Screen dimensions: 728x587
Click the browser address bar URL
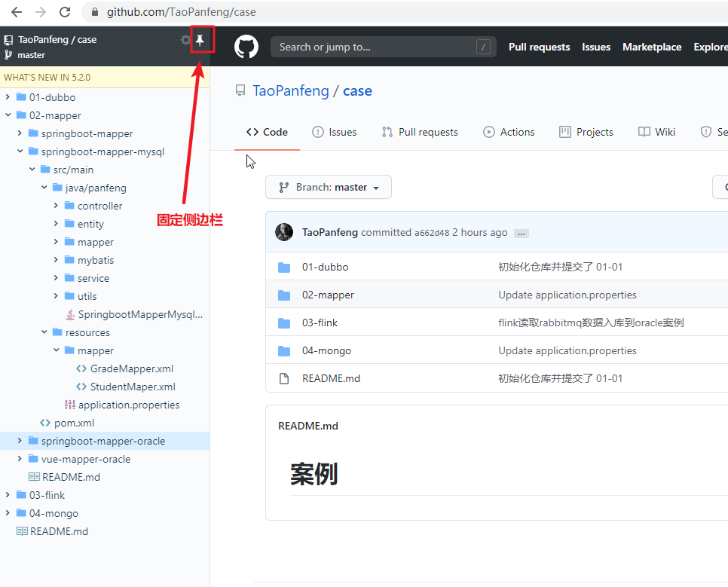(182, 12)
